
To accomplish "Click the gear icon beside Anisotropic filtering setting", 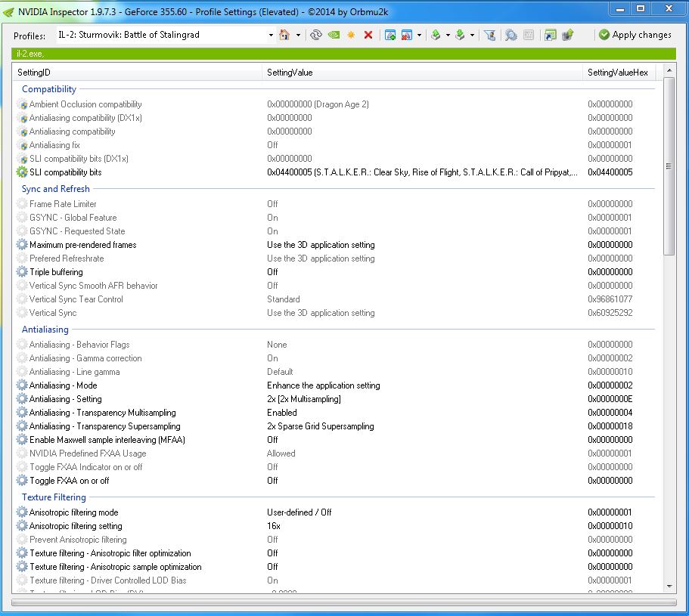I will pos(21,525).
